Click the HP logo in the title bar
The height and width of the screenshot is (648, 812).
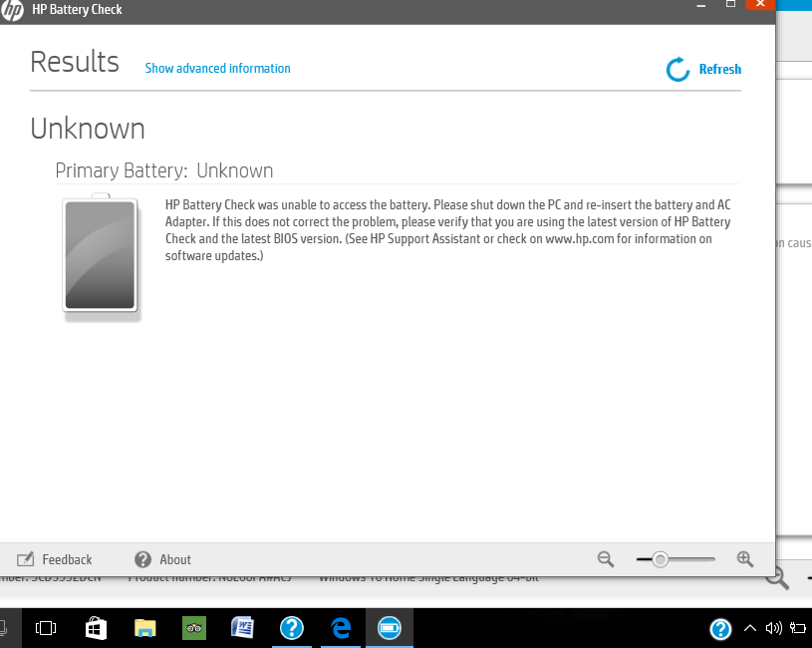pyautogui.click(x=13, y=10)
